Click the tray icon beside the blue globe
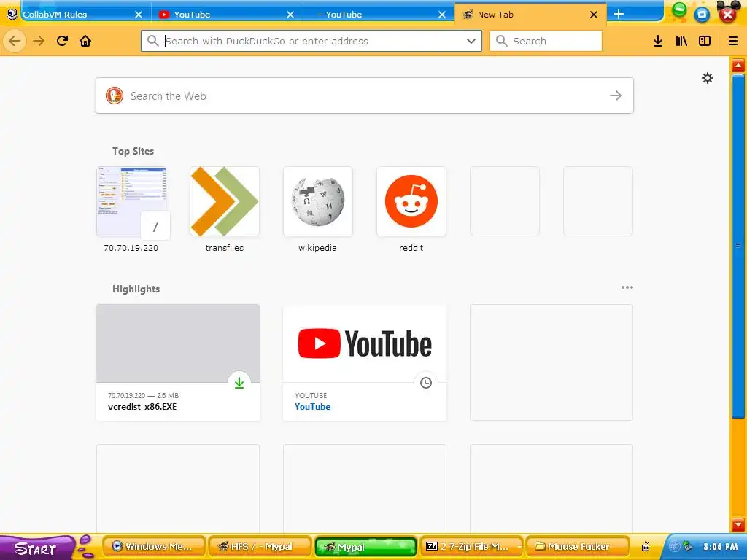 [x=687, y=547]
